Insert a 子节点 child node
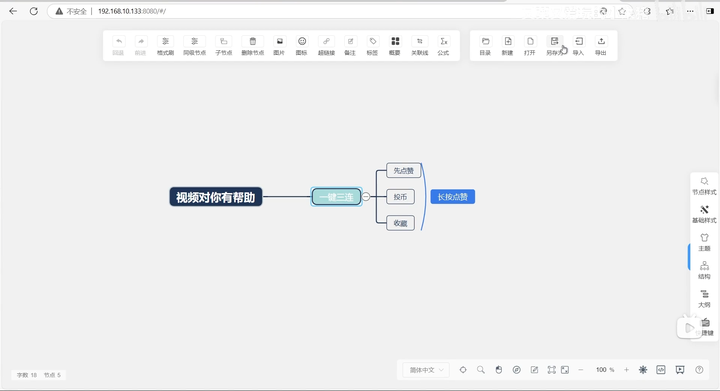The width and height of the screenshot is (720, 391). [224, 46]
